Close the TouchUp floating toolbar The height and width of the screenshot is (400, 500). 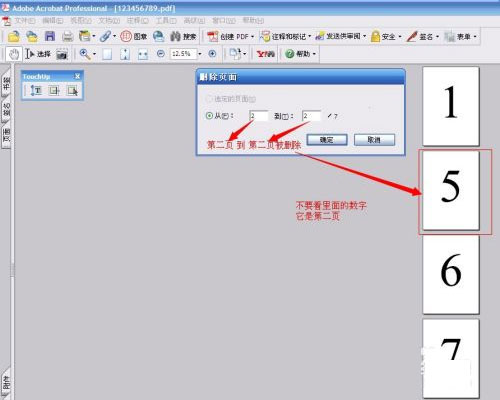(x=77, y=76)
